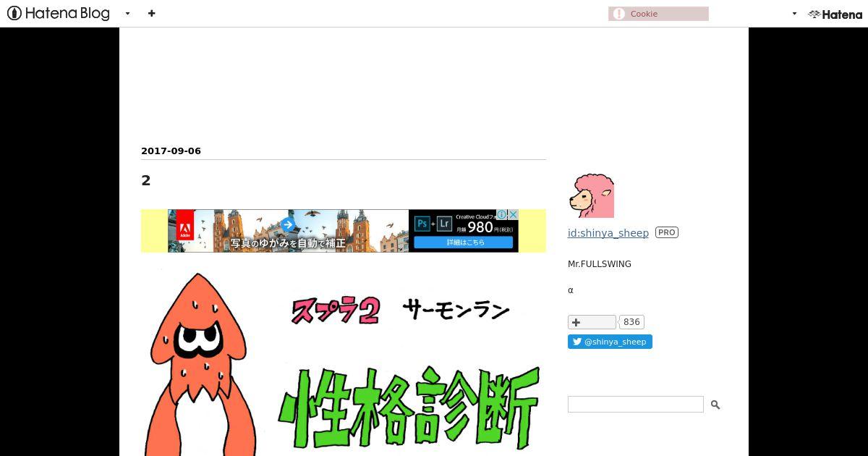Click the Lr Lightroom icon in ad
Viewport: 868px width, 456px height.
pos(444,224)
